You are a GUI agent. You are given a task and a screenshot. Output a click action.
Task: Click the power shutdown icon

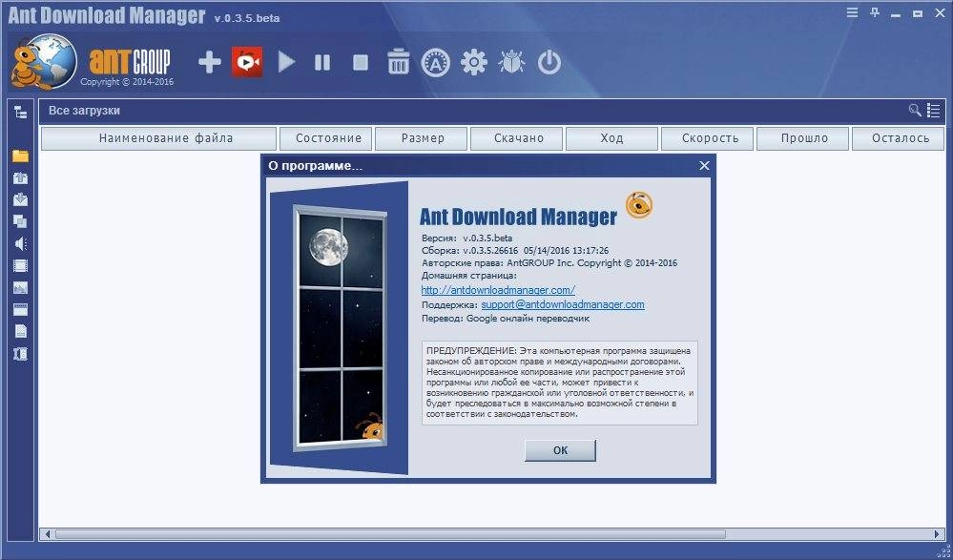click(x=549, y=62)
